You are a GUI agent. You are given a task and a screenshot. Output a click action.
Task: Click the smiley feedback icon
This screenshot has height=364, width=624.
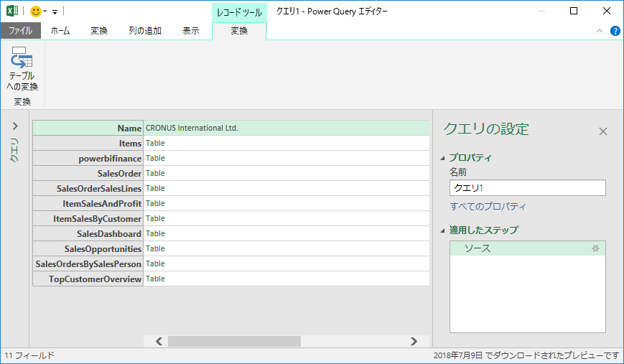pos(36,11)
